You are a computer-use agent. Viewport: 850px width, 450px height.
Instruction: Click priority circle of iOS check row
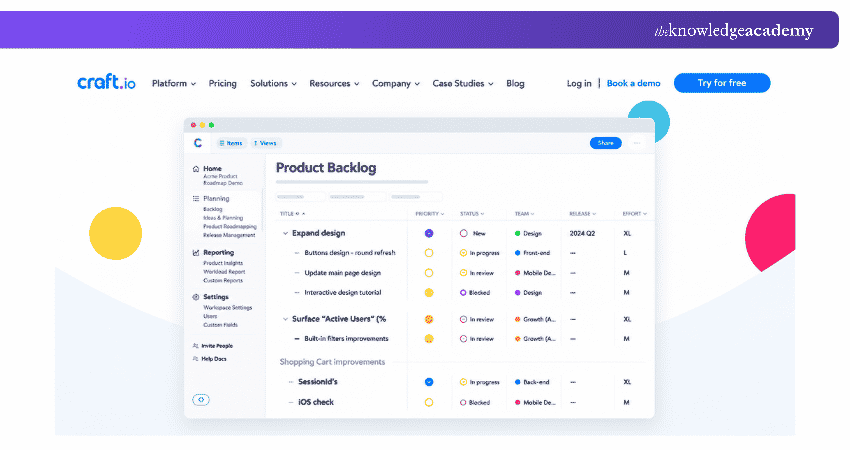point(429,402)
